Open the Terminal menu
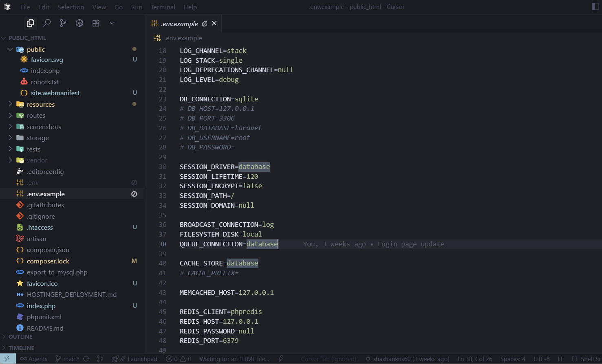This screenshot has width=602, height=364. [163, 7]
